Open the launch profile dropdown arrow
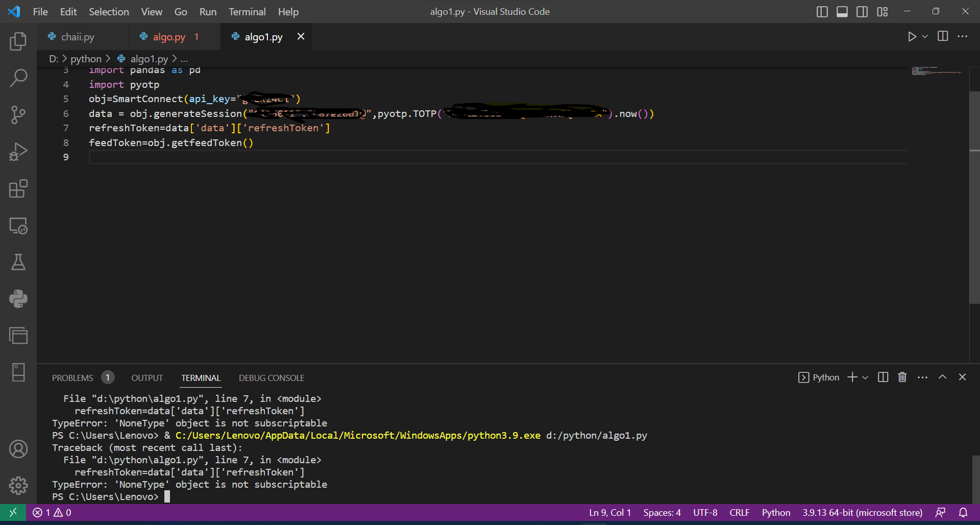980x525 pixels. click(865, 377)
